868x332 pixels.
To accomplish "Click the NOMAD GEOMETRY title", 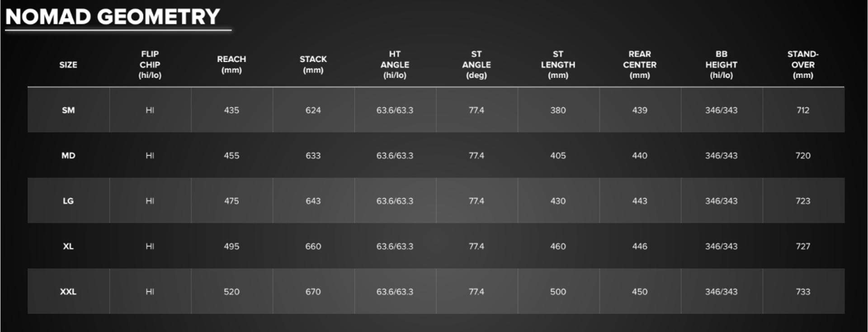I will tap(113, 17).
